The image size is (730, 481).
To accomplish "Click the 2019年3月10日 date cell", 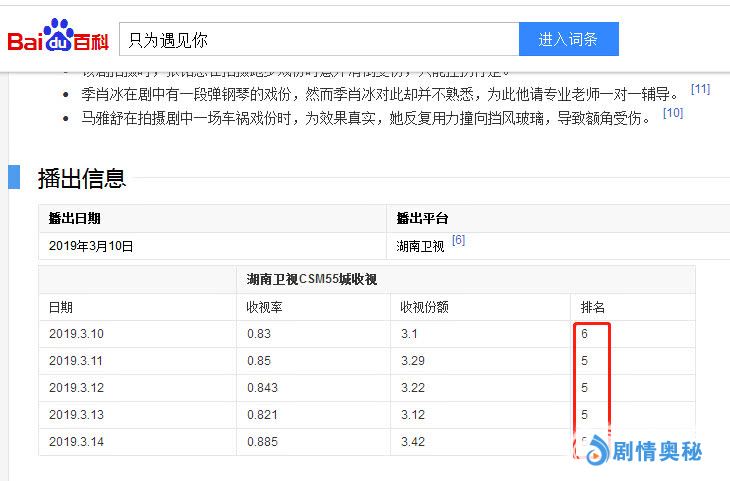I will 91,246.
